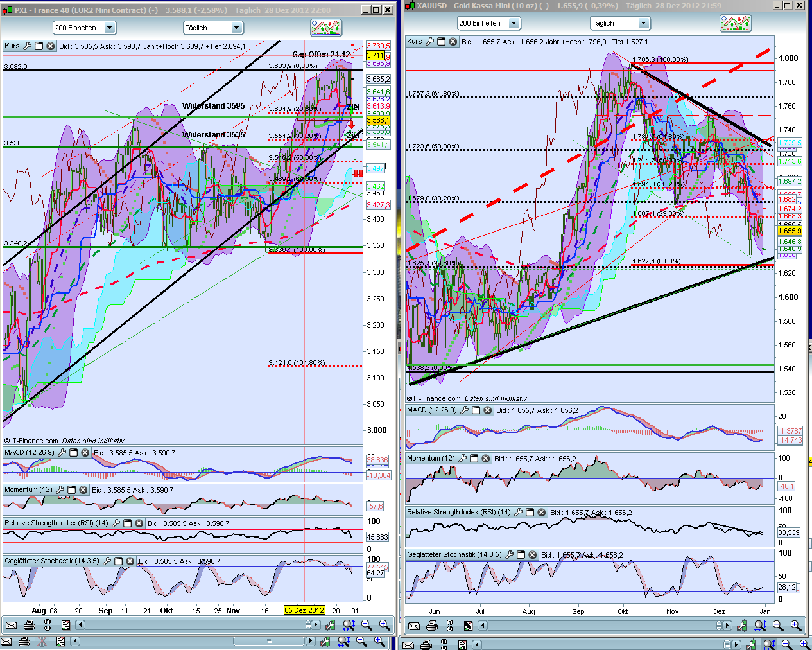Open the chart template icon in PXI toolbar

pyautogui.click(x=65, y=625)
